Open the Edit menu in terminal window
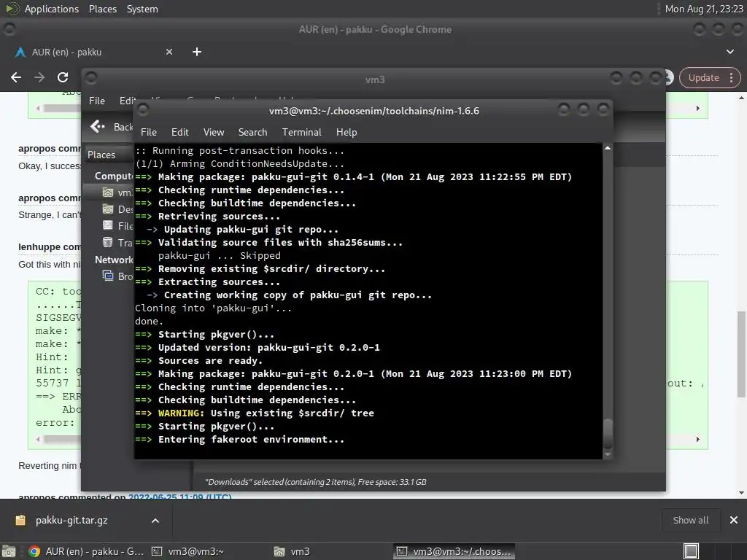Image resolution: width=747 pixels, height=560 pixels. (x=179, y=133)
